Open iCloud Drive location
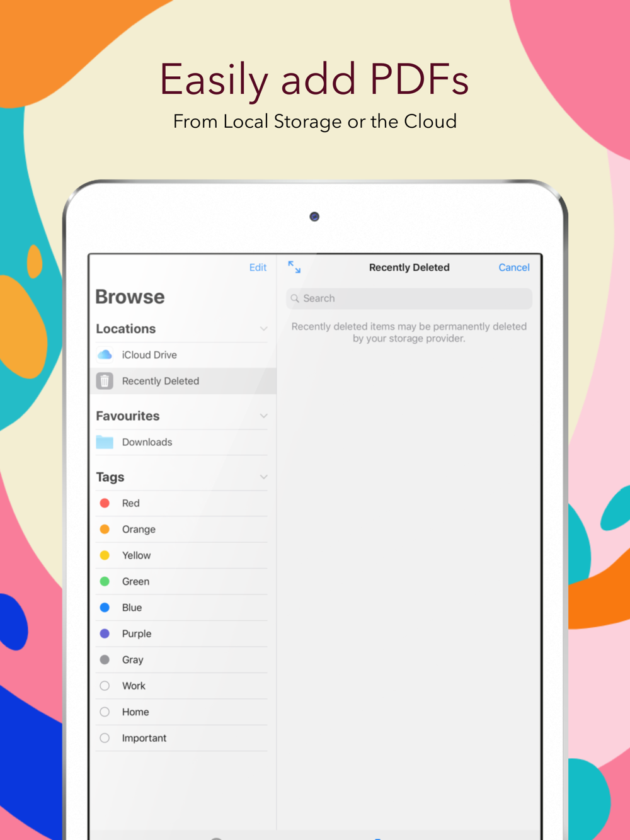This screenshot has width=630, height=840. coord(182,355)
